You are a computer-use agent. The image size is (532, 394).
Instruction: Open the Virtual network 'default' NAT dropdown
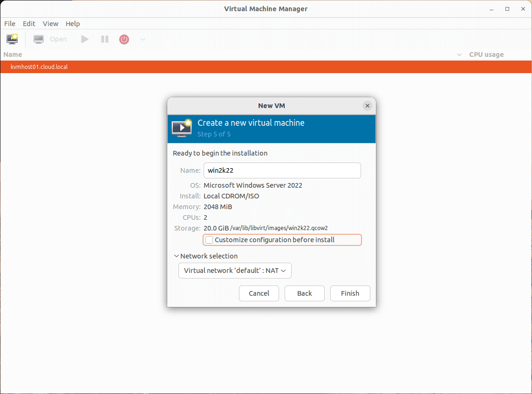[x=235, y=271]
